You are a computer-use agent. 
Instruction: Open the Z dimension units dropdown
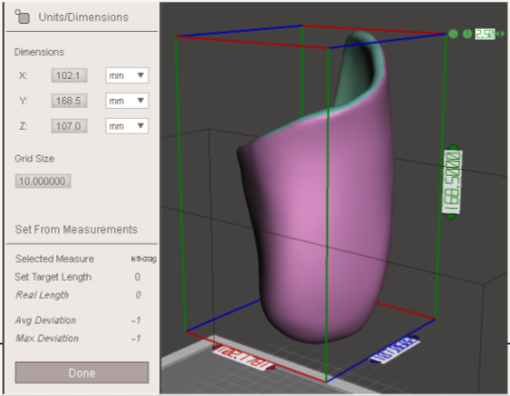127,126
